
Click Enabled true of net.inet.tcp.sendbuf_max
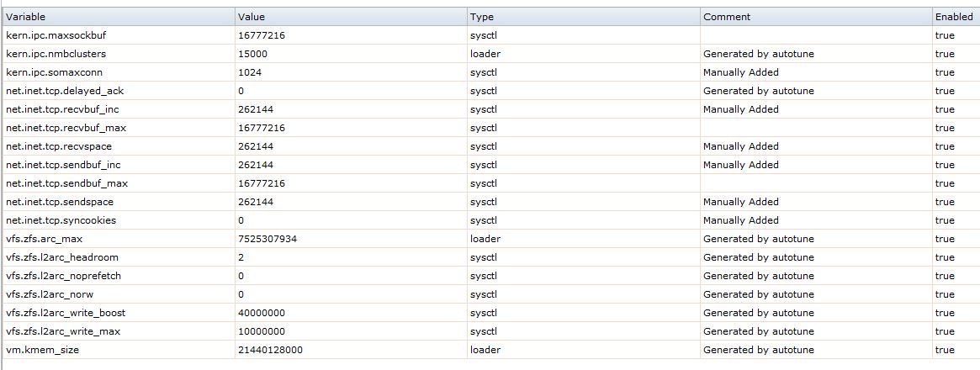[x=945, y=183]
